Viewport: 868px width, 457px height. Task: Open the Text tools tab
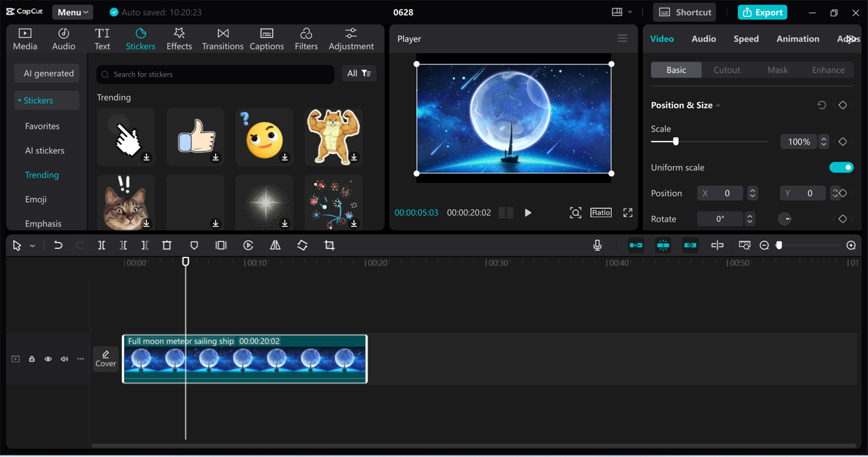[x=102, y=39]
